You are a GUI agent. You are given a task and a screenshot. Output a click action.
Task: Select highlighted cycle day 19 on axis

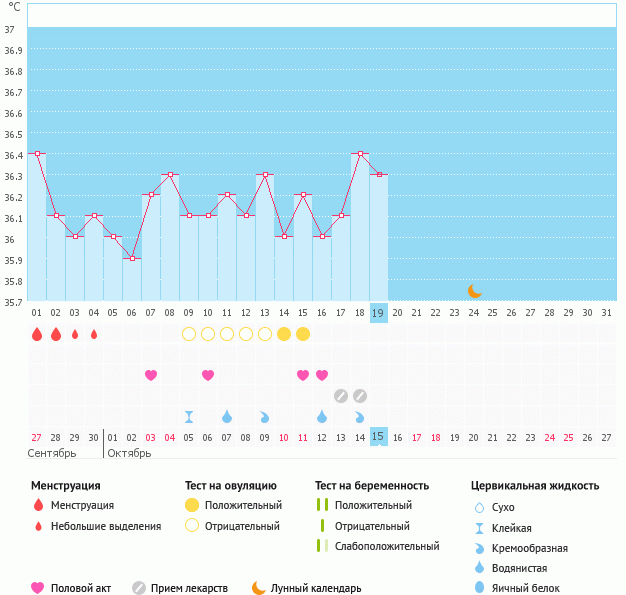[x=379, y=312]
